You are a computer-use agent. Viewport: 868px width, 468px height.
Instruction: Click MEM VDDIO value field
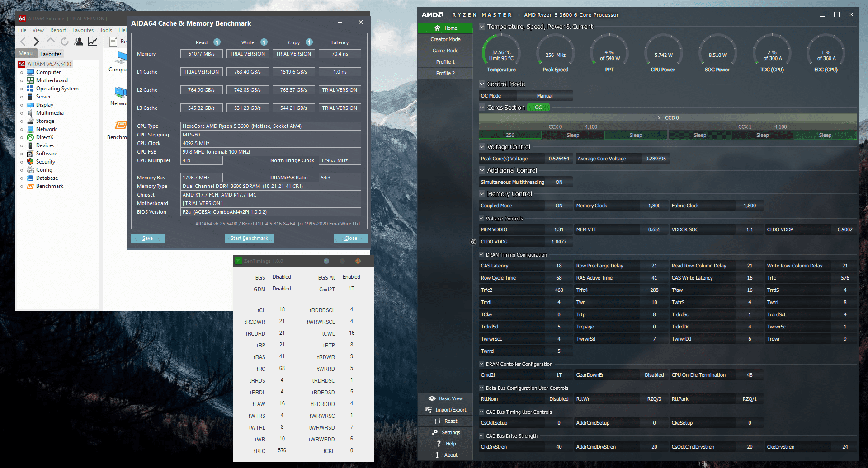(559, 229)
